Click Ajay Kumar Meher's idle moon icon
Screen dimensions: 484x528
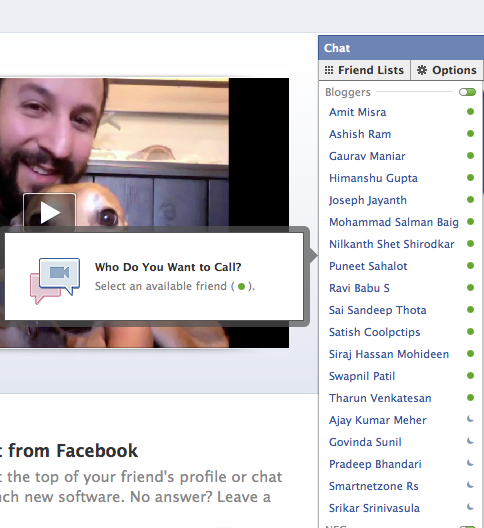pyautogui.click(x=471, y=419)
